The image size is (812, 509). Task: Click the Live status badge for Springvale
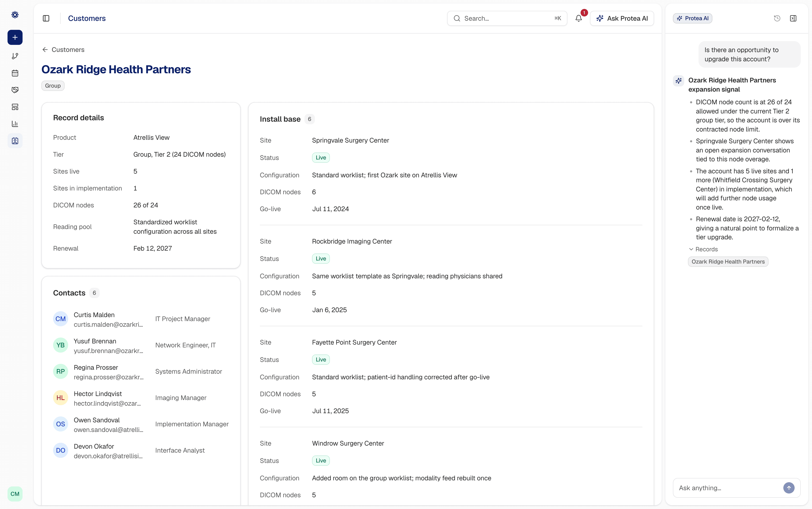(x=321, y=158)
